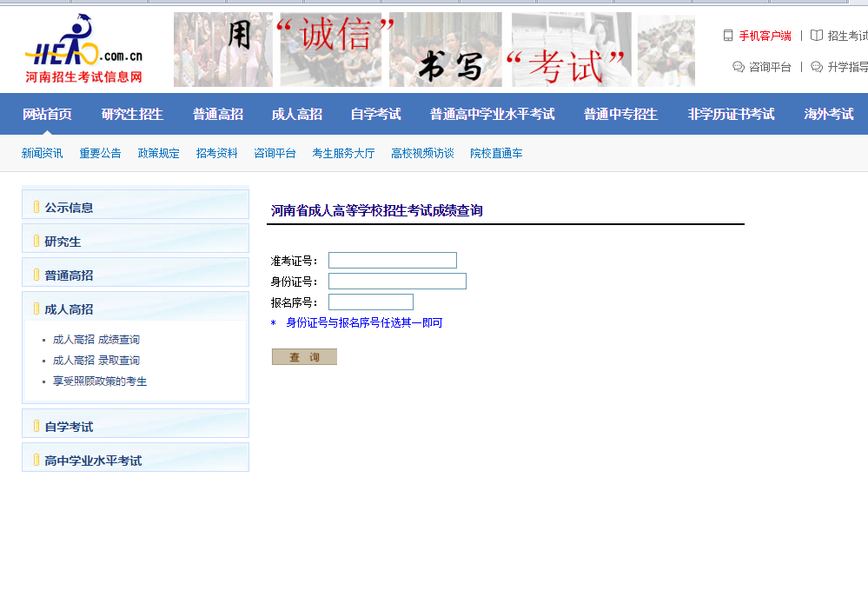Open 普通高中学业水平考试 navigation item
Image resolution: width=868 pixels, height=597 pixels.
[492, 114]
